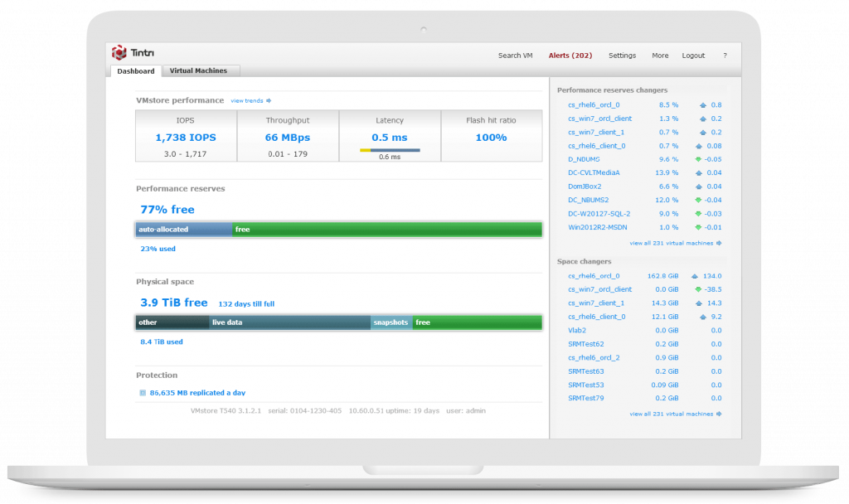Open SRMTest79 in Space changers

pyautogui.click(x=586, y=398)
